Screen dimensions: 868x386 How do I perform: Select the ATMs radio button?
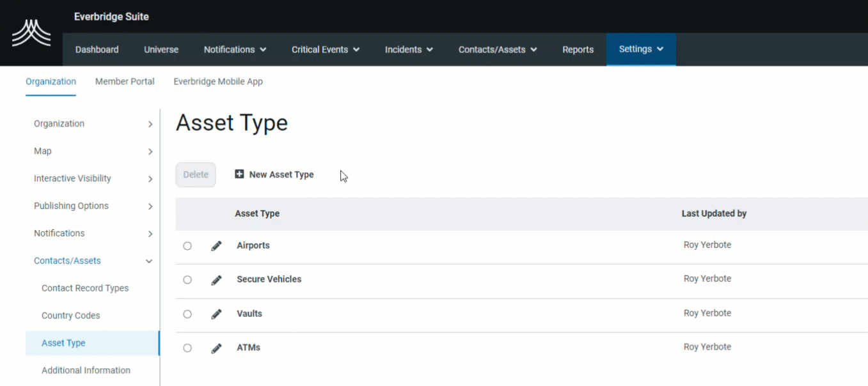point(187,348)
